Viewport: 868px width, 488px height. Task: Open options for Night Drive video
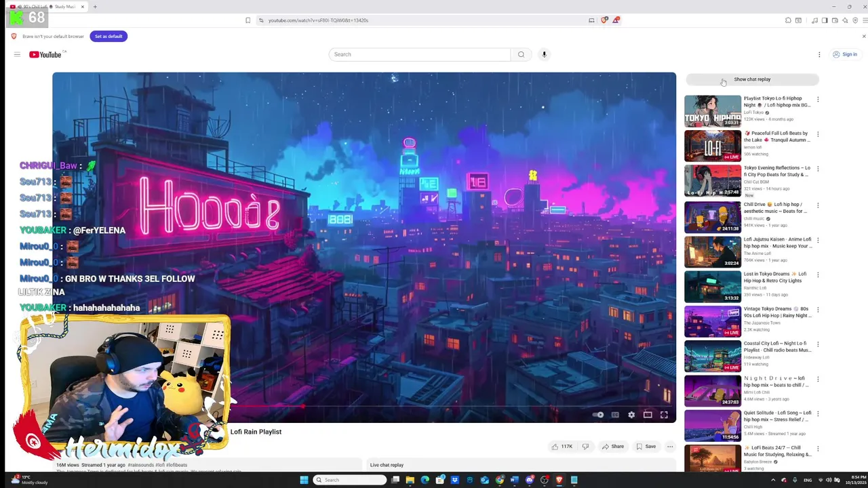tap(818, 380)
